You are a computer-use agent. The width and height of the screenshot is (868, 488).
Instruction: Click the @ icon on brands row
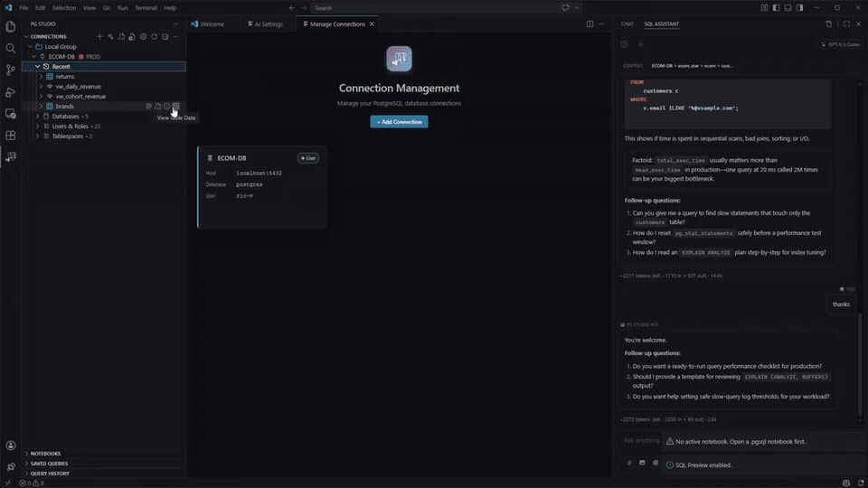tap(148, 107)
